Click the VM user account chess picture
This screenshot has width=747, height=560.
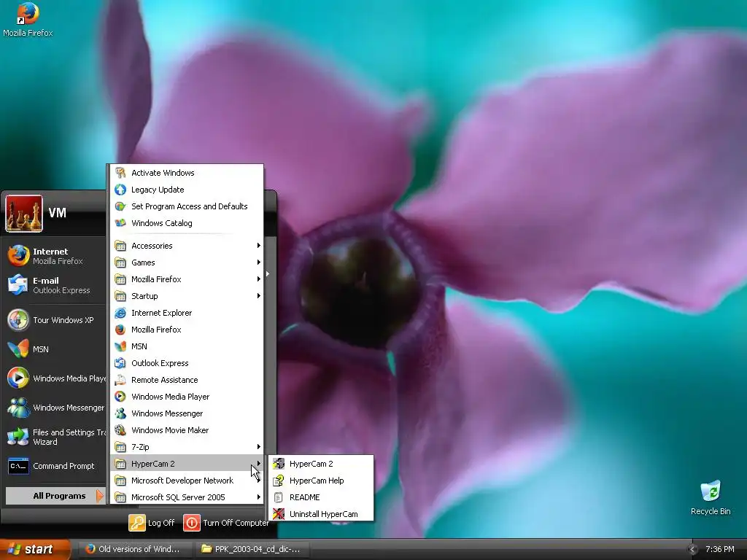point(24,214)
